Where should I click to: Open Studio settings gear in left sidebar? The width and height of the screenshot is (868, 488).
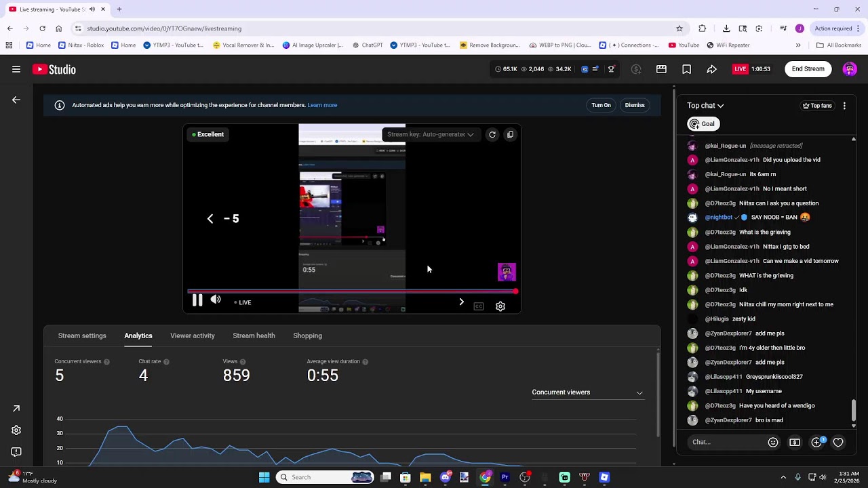[16, 430]
